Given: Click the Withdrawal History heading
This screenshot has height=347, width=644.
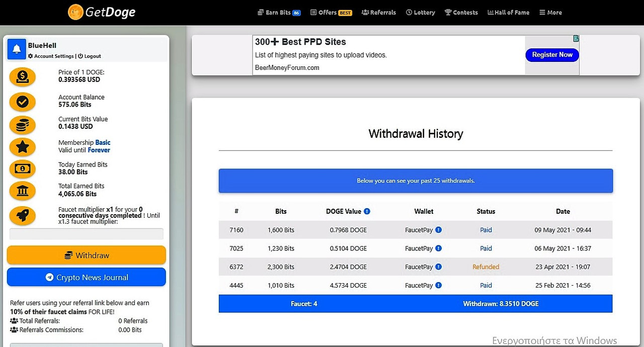Looking at the screenshot, I should coord(416,134).
